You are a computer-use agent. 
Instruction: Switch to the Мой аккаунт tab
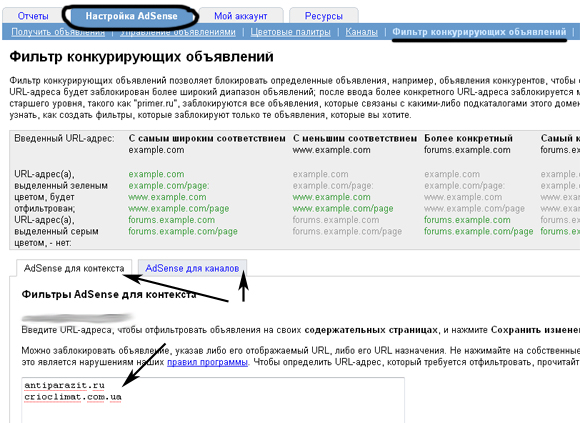coord(240,16)
